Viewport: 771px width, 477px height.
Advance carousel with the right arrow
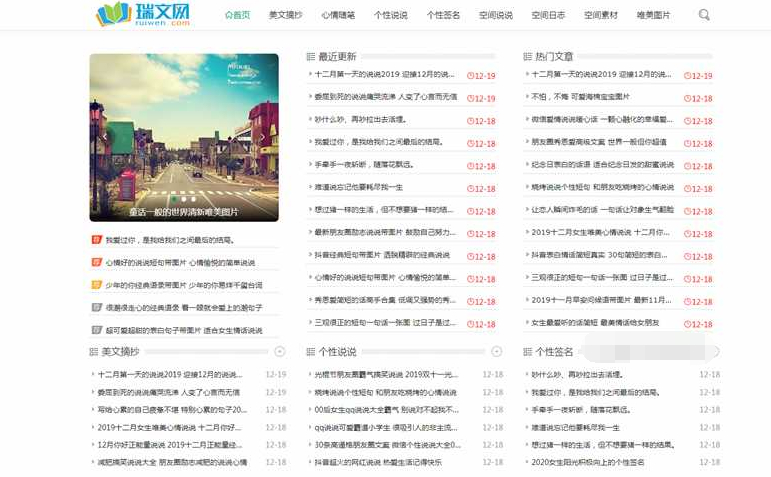point(263,137)
